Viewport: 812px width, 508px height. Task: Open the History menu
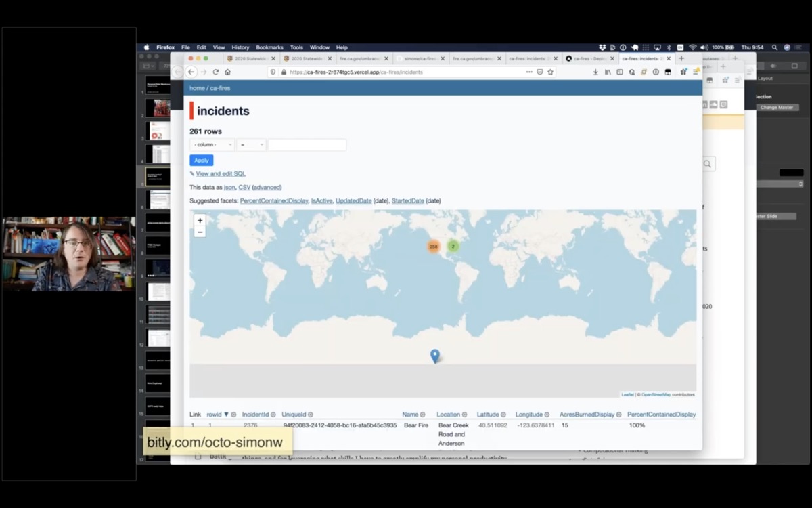tap(240, 47)
